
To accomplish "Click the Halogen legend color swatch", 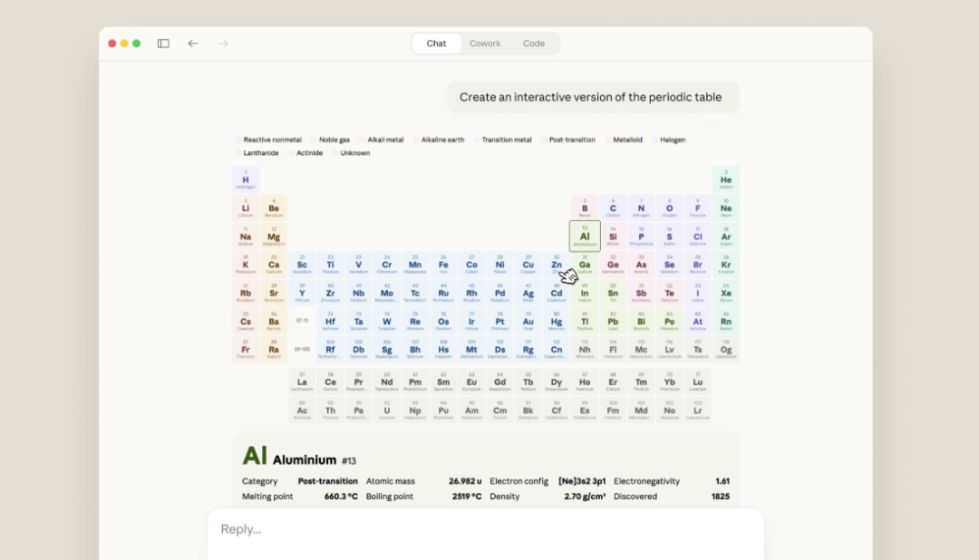I will (x=654, y=140).
